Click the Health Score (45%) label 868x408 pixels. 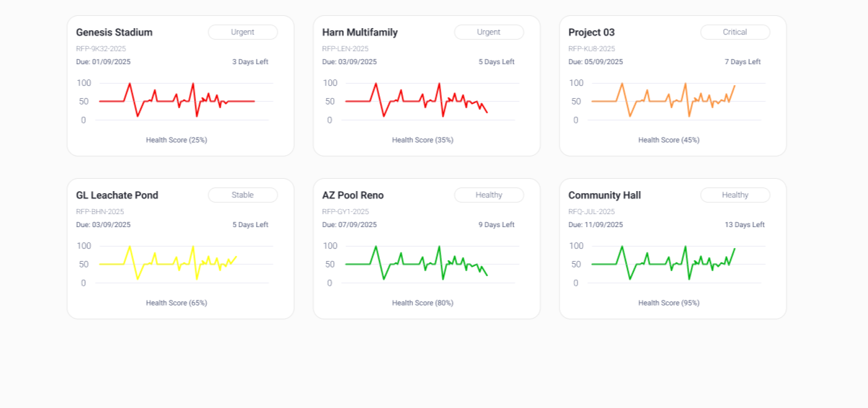[668, 140]
